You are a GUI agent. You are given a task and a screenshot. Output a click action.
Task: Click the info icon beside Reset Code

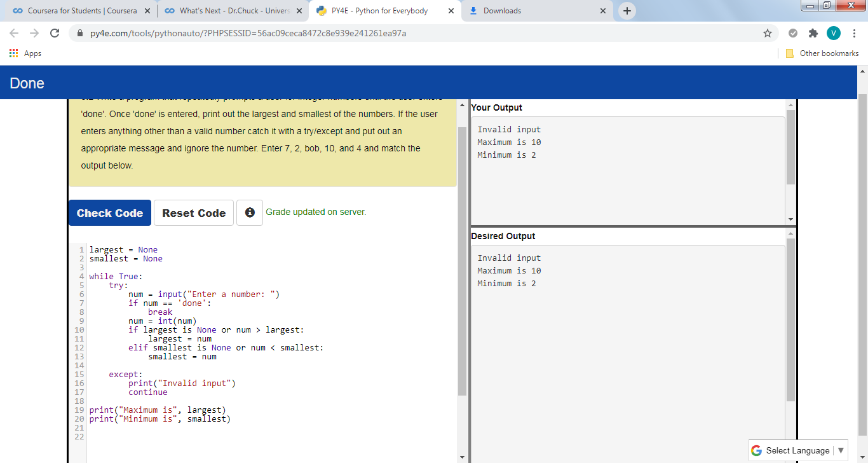click(250, 212)
